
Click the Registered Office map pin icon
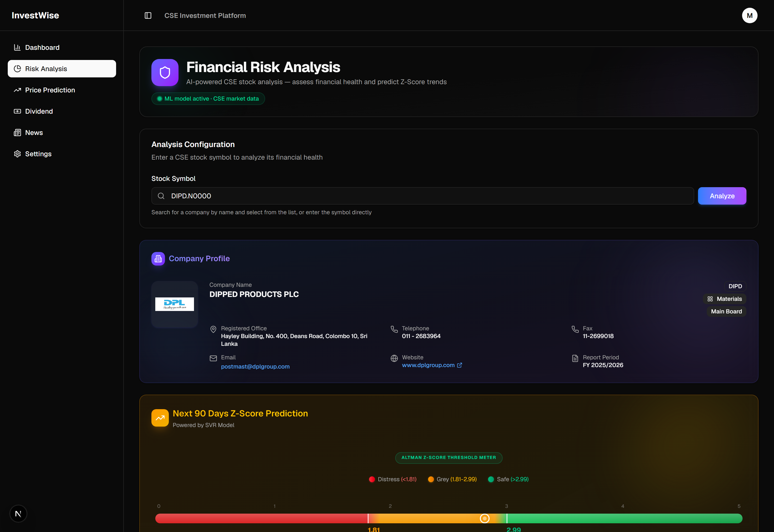pos(213,329)
